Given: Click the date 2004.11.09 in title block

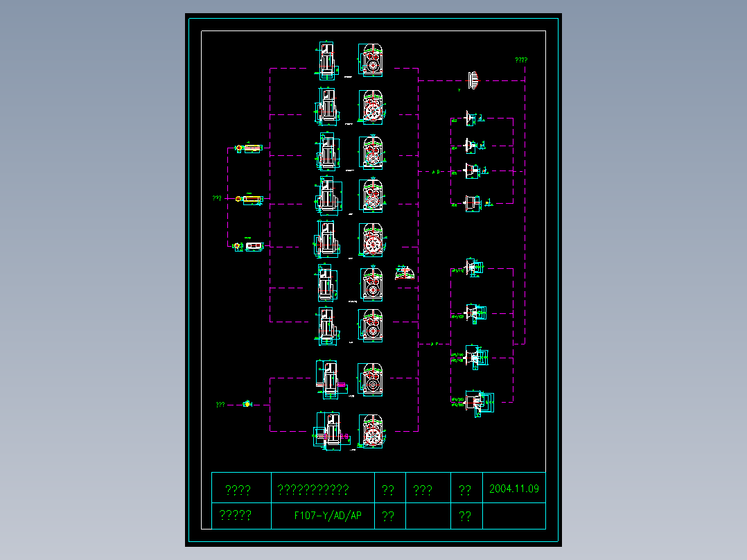Looking at the screenshot, I should click(513, 489).
